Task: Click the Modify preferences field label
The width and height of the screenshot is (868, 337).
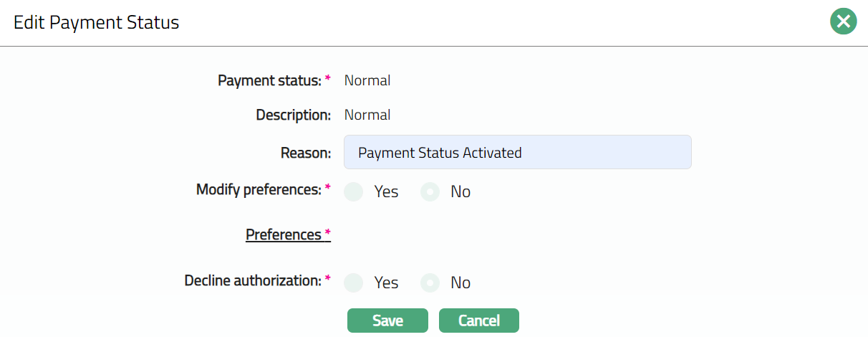Action: point(259,189)
